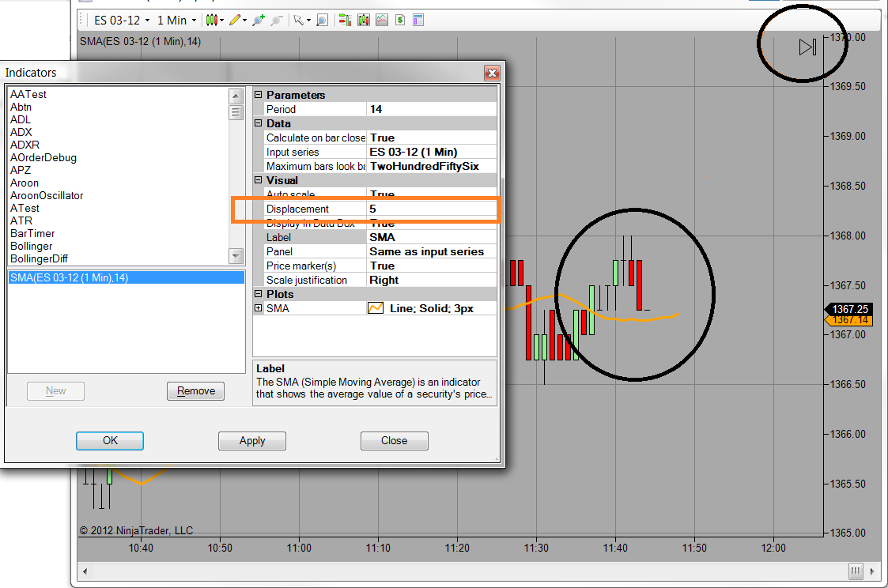Open the chart style candlestick icon
The image size is (888, 588).
point(211,21)
